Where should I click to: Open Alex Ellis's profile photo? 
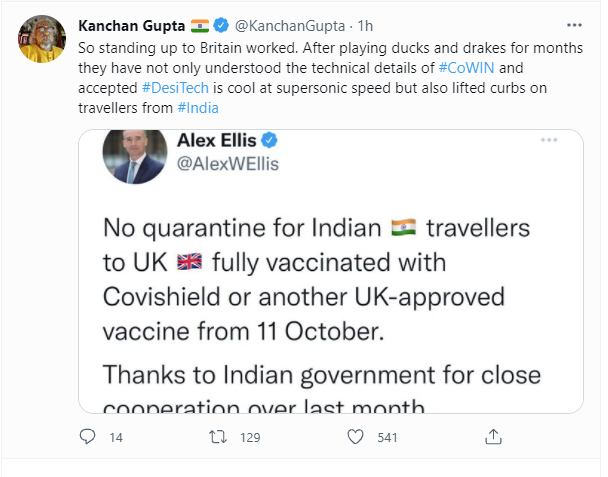tap(134, 155)
